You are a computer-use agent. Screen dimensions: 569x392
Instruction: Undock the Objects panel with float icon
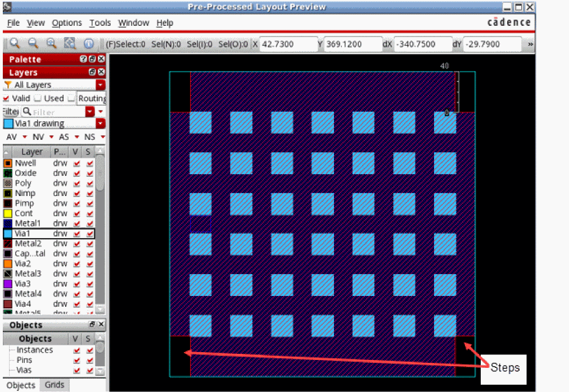92,325
